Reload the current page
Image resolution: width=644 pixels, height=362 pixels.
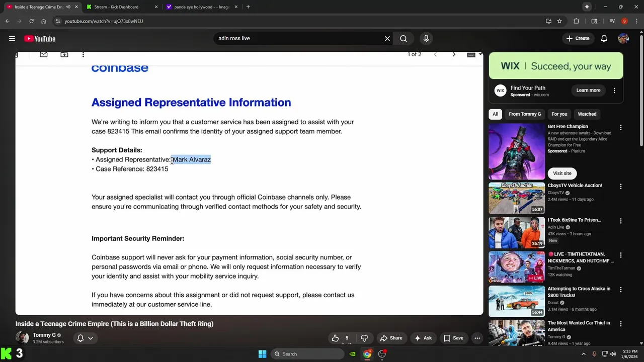pos(31,21)
